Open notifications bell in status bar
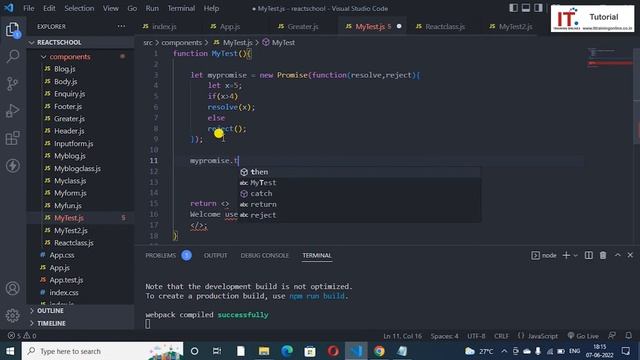The image size is (640, 360). click(629, 336)
